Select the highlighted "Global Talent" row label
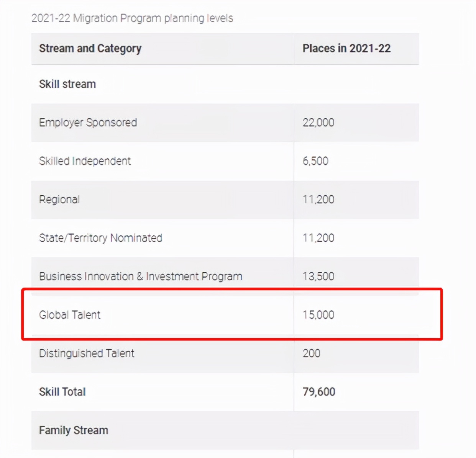 (70, 315)
